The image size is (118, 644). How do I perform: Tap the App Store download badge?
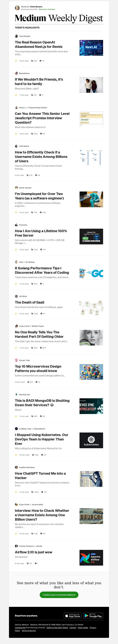[73, 616]
